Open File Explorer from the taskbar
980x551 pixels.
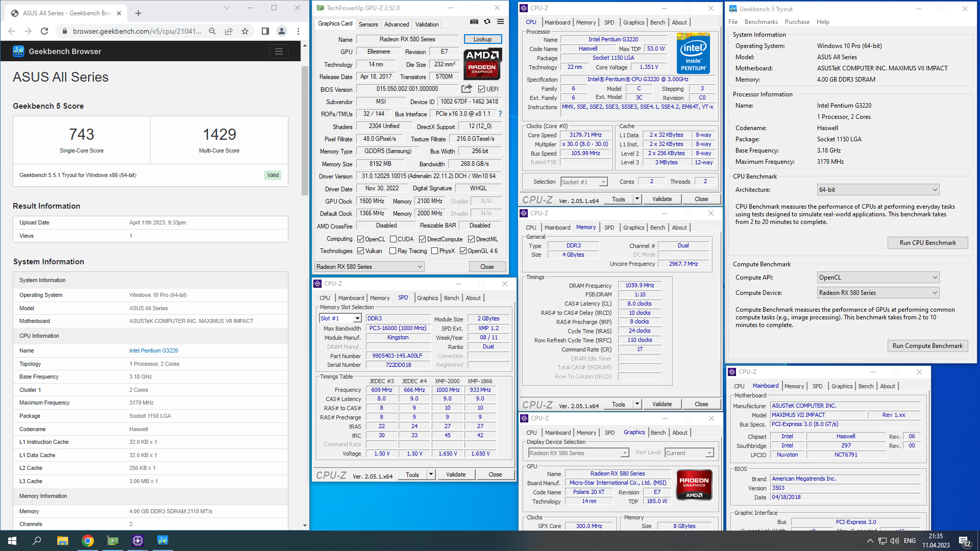pos(62,541)
